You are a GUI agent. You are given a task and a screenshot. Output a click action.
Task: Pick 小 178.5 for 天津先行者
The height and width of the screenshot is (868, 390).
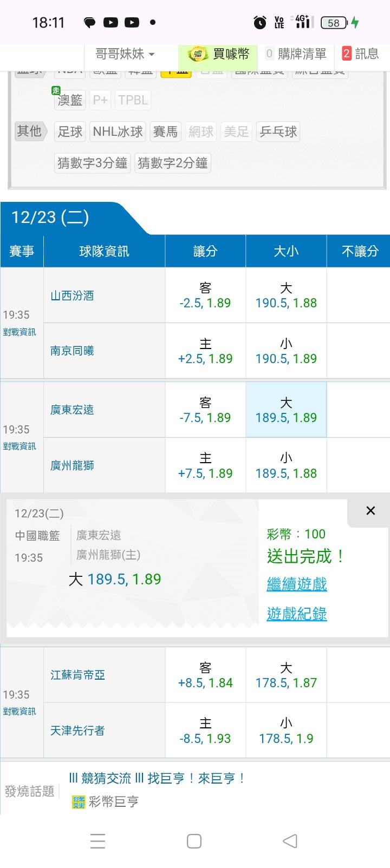286,731
